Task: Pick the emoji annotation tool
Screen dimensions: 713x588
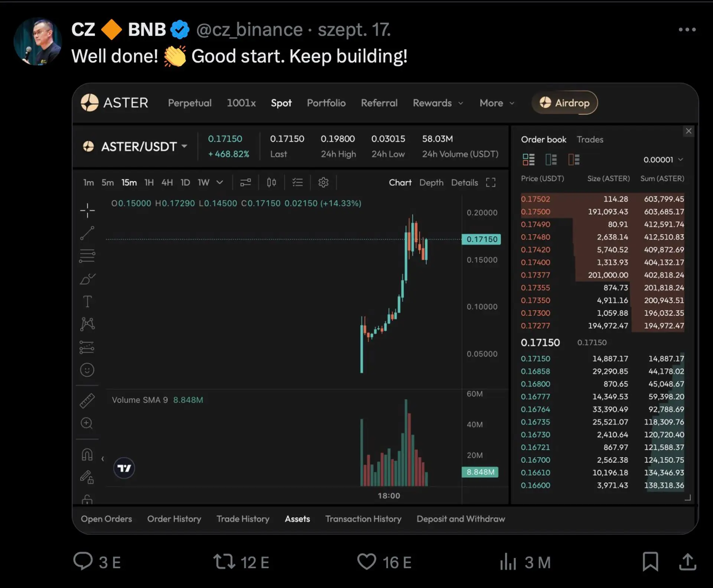Action: pyautogui.click(x=87, y=370)
